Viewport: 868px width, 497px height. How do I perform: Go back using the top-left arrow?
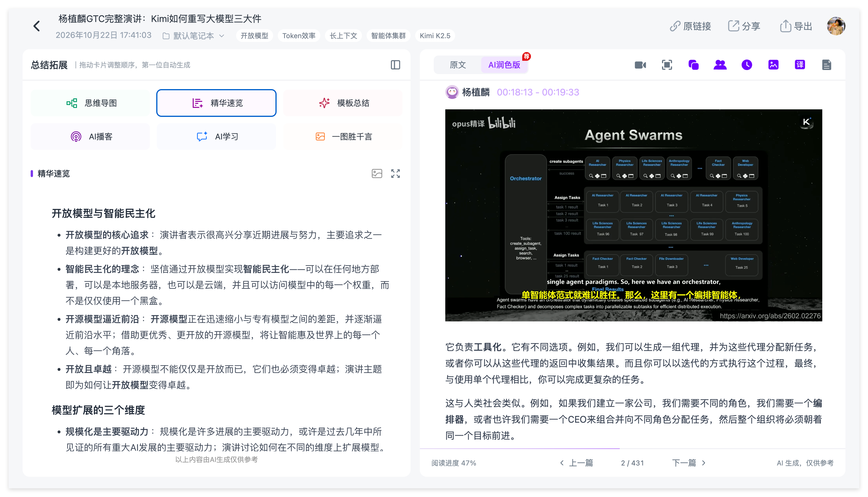(x=36, y=26)
